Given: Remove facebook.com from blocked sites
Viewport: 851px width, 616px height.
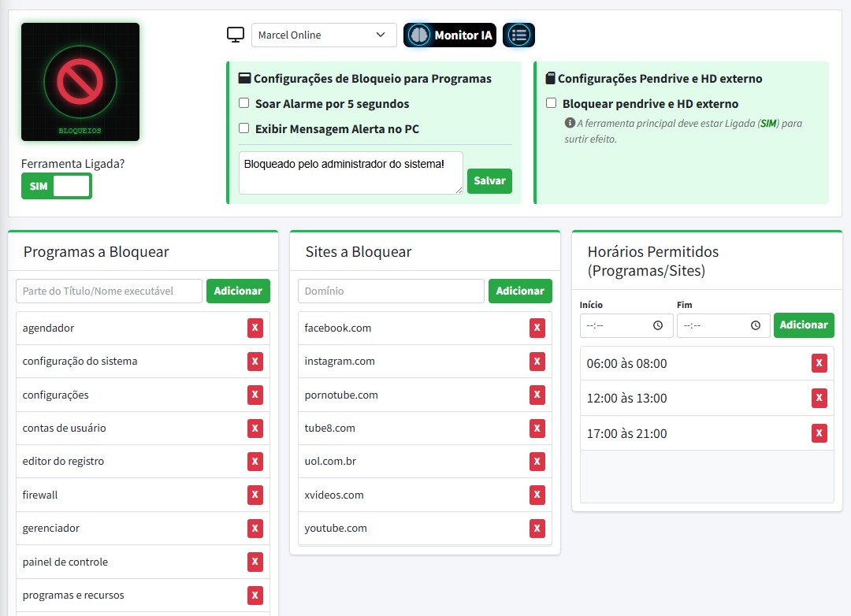Looking at the screenshot, I should click(x=537, y=328).
